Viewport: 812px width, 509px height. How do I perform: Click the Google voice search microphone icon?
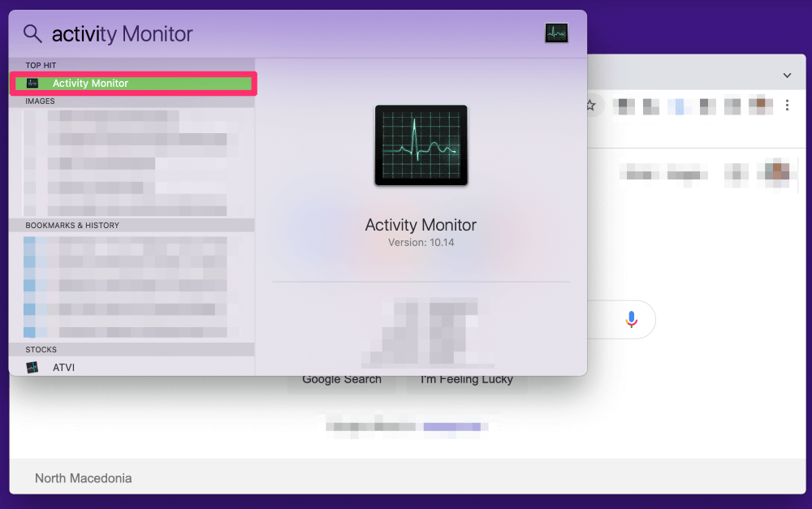pos(631,320)
